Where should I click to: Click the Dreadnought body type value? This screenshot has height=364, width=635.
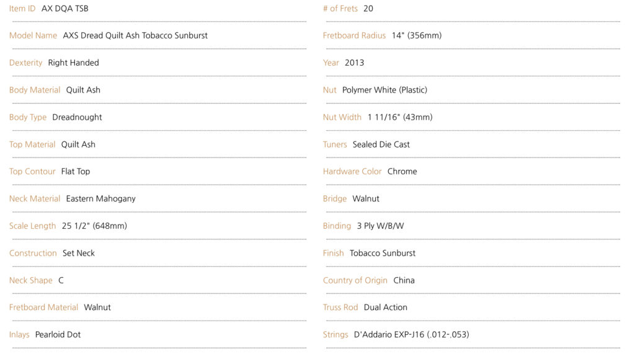77,117
